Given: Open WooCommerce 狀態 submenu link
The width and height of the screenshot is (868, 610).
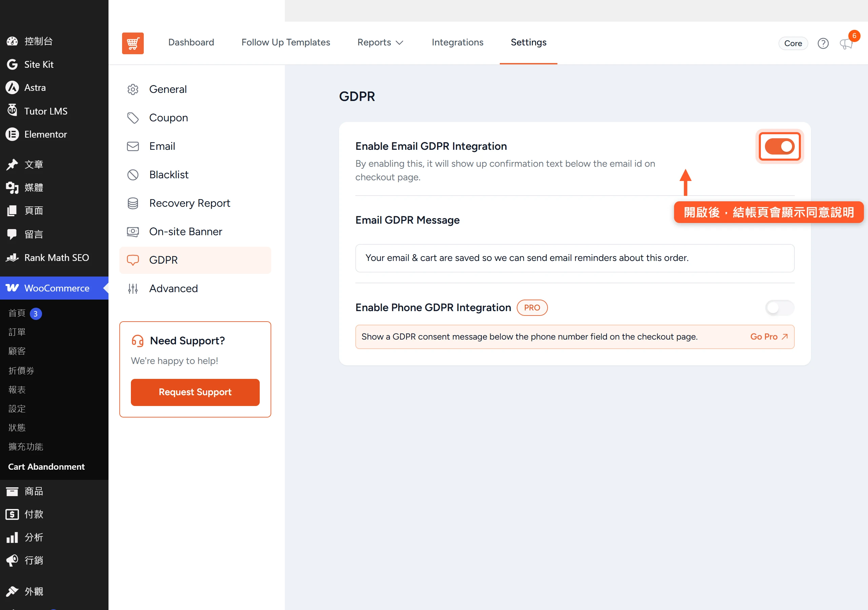Looking at the screenshot, I should point(17,428).
